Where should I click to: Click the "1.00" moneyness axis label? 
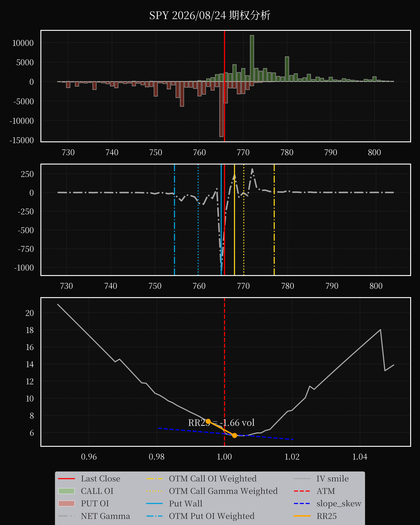[224, 457]
